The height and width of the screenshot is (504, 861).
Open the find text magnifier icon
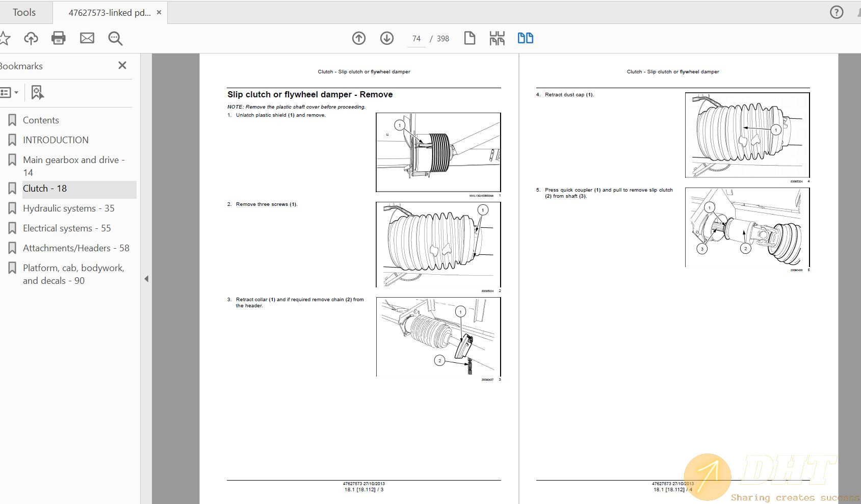pyautogui.click(x=115, y=38)
